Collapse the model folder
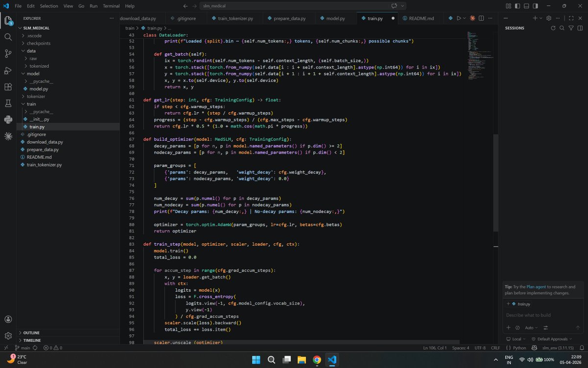 click(x=68, y=74)
